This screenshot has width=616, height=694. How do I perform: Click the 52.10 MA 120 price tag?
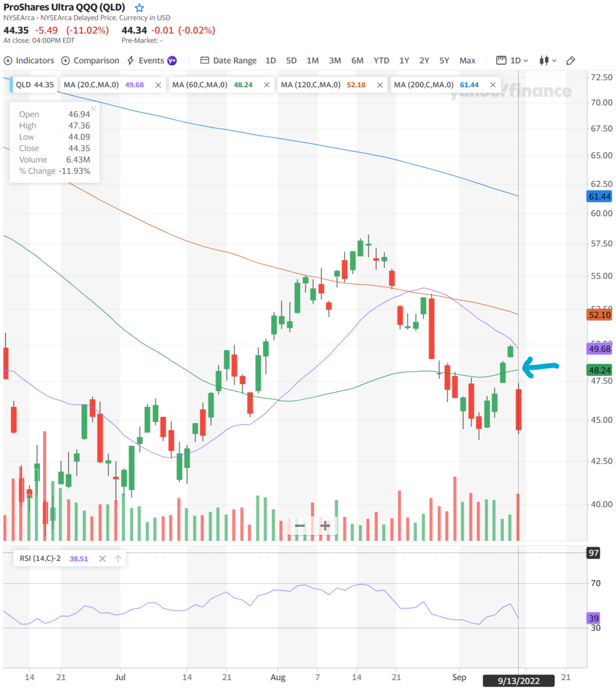pos(599,315)
